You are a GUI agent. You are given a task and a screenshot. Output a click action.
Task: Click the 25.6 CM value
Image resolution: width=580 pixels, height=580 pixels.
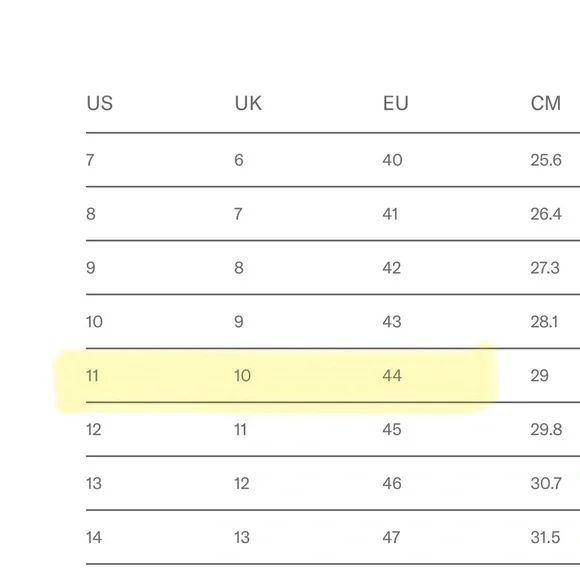(x=546, y=160)
